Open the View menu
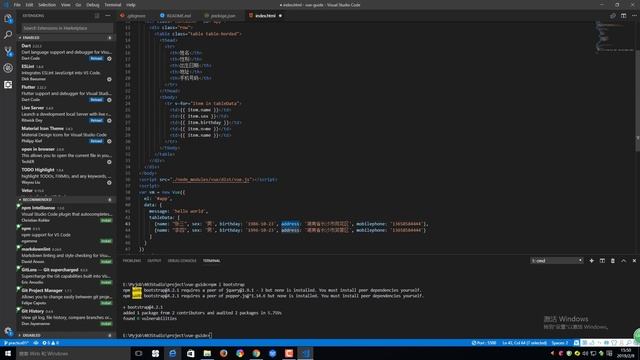Image resolution: width=640 pixels, height=360 pixels. pyautogui.click(x=66, y=5)
